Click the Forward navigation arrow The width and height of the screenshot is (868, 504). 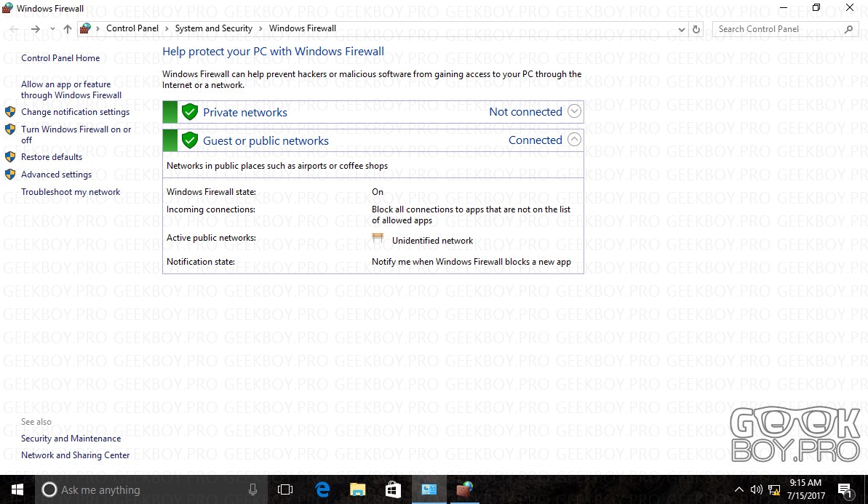pyautogui.click(x=36, y=29)
